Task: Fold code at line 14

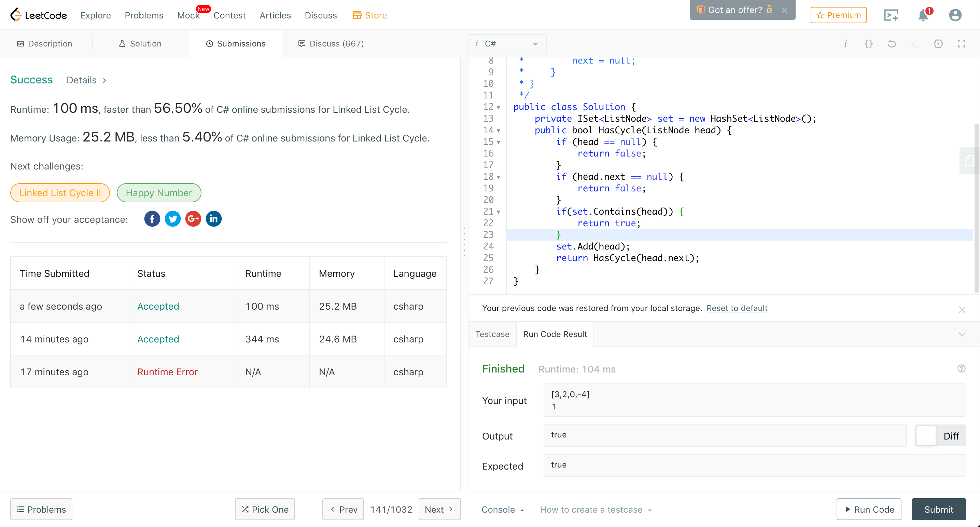Action: (x=499, y=131)
